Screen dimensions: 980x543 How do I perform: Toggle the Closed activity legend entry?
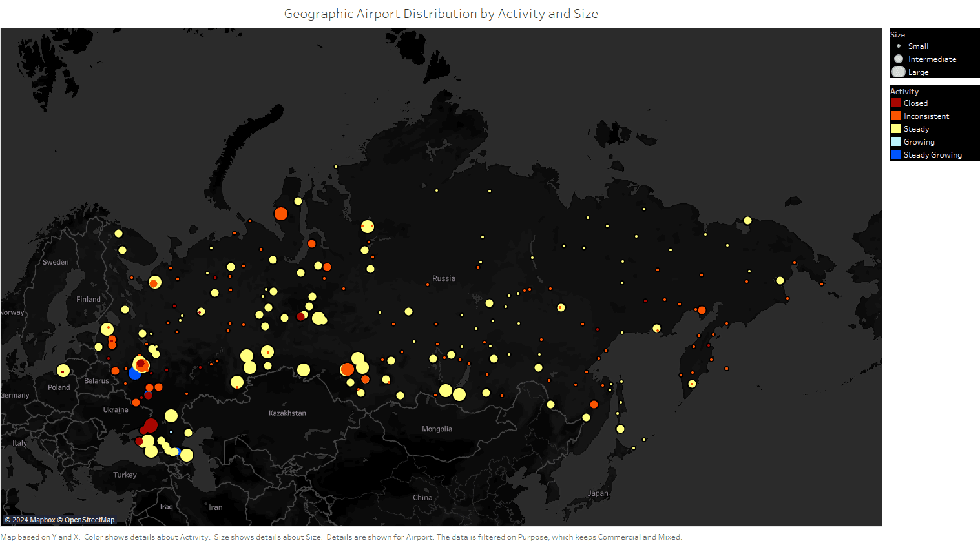(916, 103)
